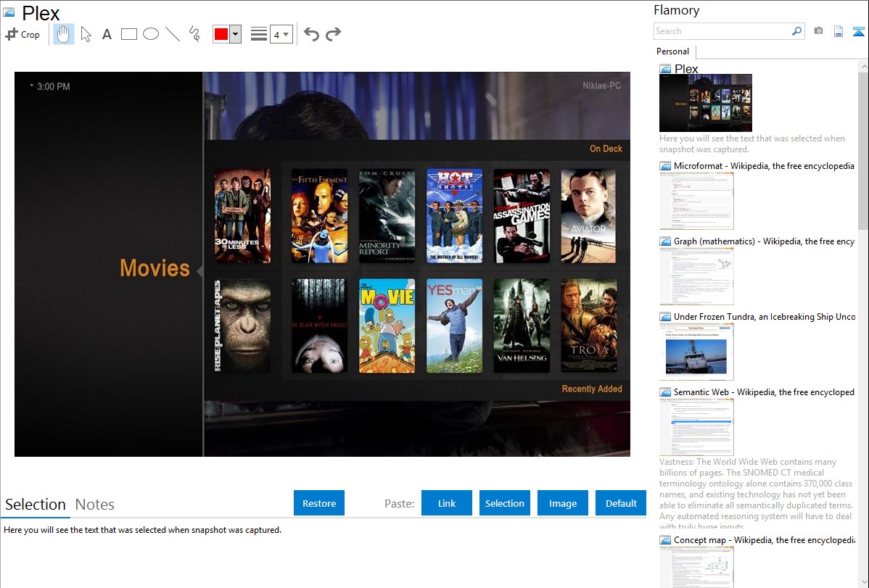The height and width of the screenshot is (588, 869).
Task: Click the Microformat - Wikipedia title text
Action: point(764,166)
